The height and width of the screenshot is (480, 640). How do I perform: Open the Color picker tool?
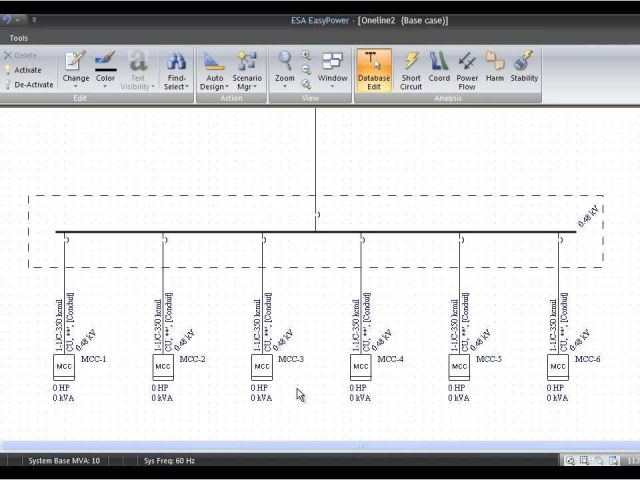point(105,69)
